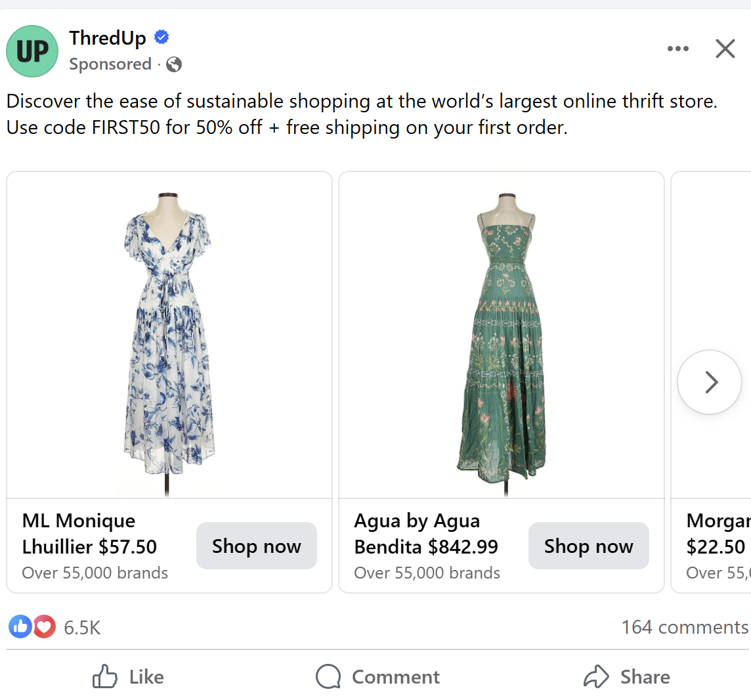Click the red heart reaction icon
The width and height of the screenshot is (751, 700).
click(x=44, y=627)
